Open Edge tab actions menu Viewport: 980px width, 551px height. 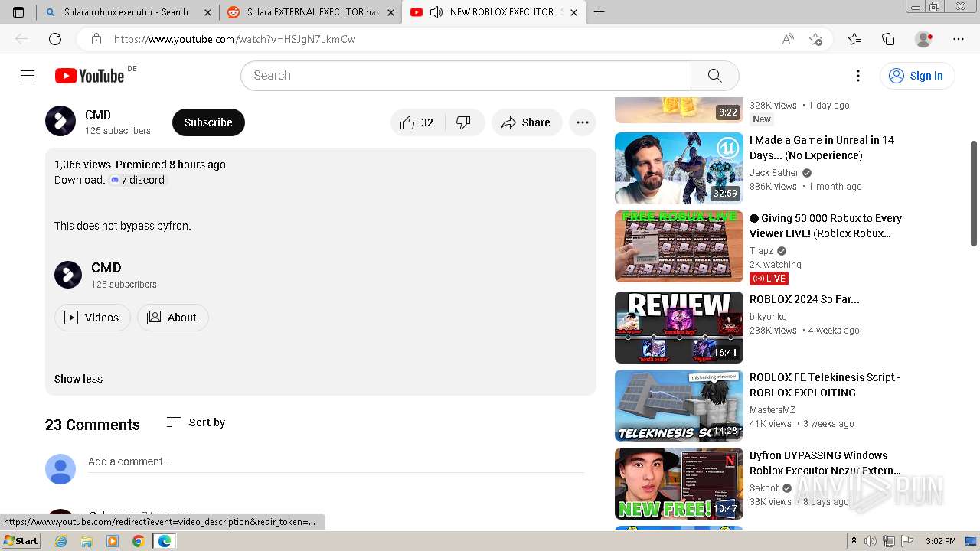18,12
